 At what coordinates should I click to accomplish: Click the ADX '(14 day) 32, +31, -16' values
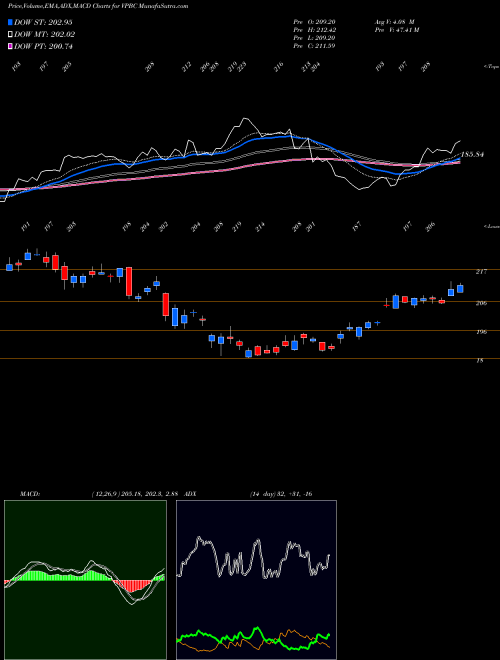(x=281, y=494)
